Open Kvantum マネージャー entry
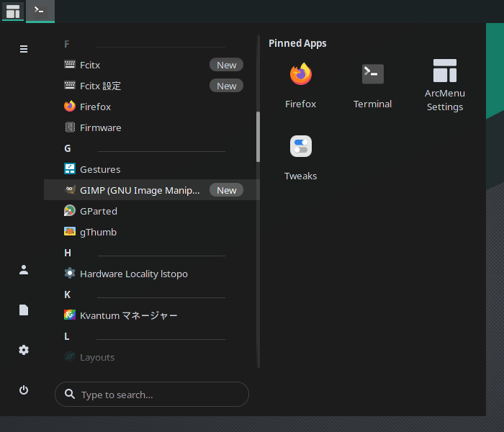 pyautogui.click(x=152, y=315)
